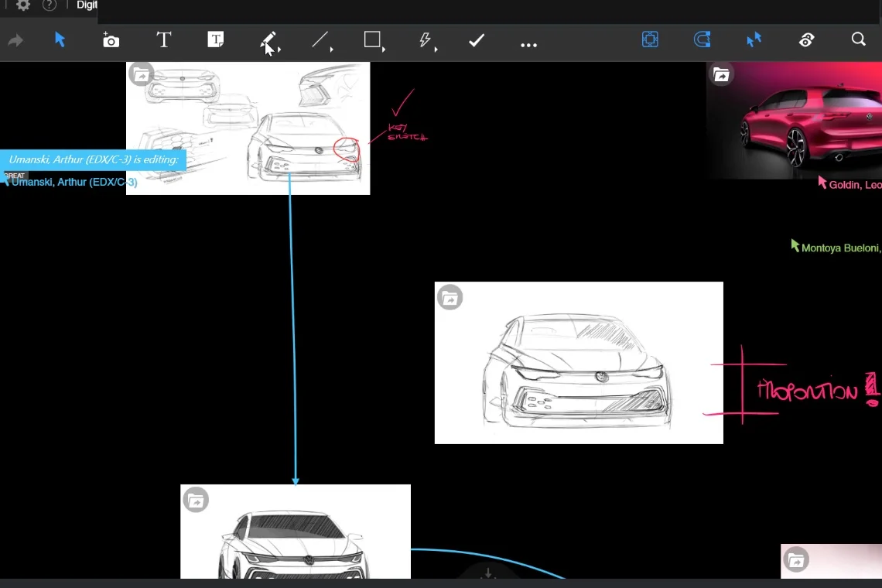This screenshot has width=882, height=588.
Task: Open folder icon on bottom front sketch
Action: pos(196,500)
